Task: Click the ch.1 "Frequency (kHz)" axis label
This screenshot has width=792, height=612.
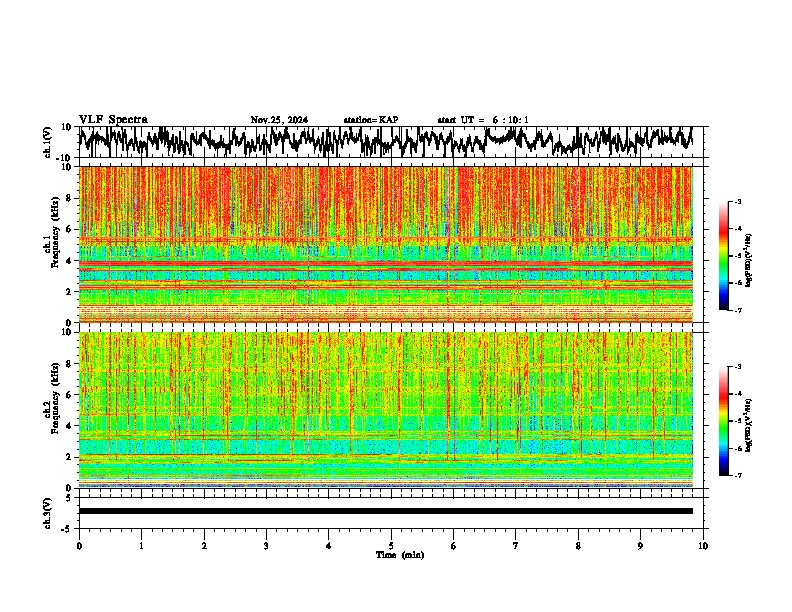Action: pyautogui.click(x=55, y=232)
